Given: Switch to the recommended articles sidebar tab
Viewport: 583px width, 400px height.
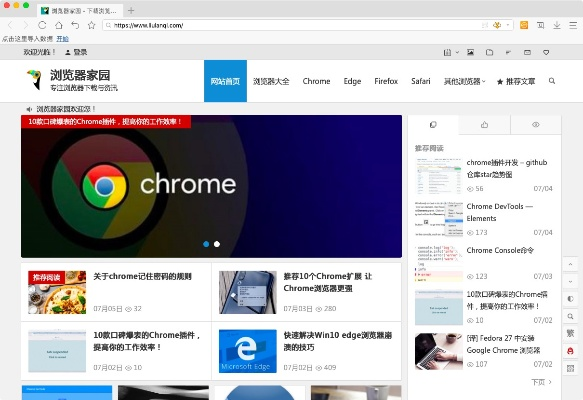Looking at the screenshot, I should [433, 125].
